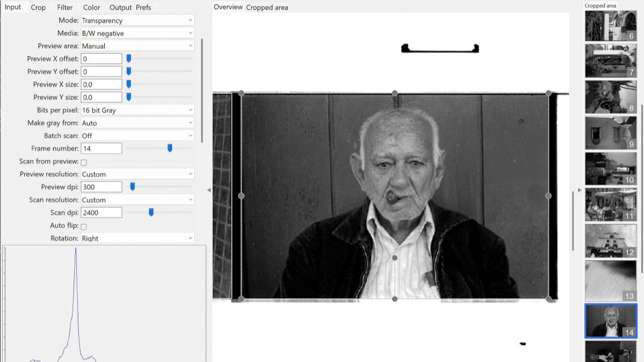Adjust the Scan dpi slider
This screenshot has height=362, width=644.
pos(151,212)
